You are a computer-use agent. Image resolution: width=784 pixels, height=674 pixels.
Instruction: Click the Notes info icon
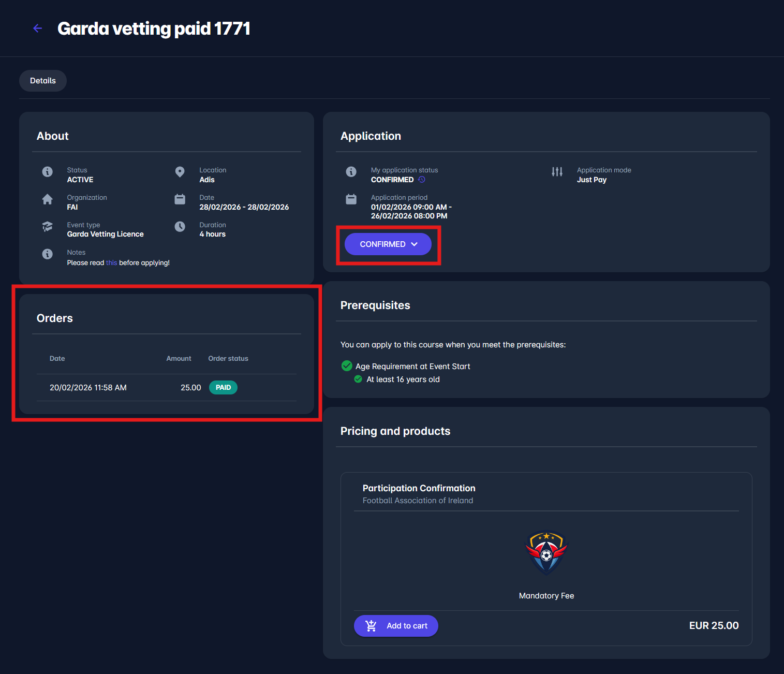pyautogui.click(x=48, y=254)
